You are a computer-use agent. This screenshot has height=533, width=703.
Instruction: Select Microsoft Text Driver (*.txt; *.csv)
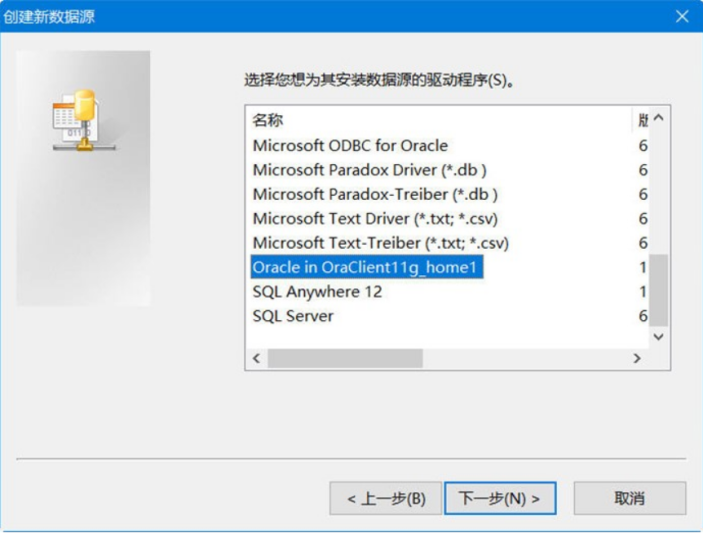[375, 218]
